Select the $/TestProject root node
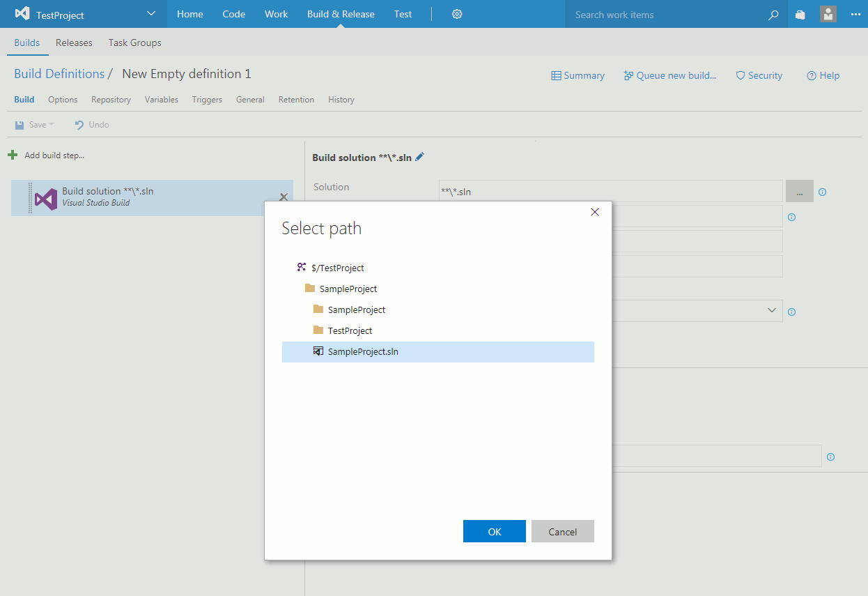Image resolution: width=868 pixels, height=596 pixels. pos(337,268)
